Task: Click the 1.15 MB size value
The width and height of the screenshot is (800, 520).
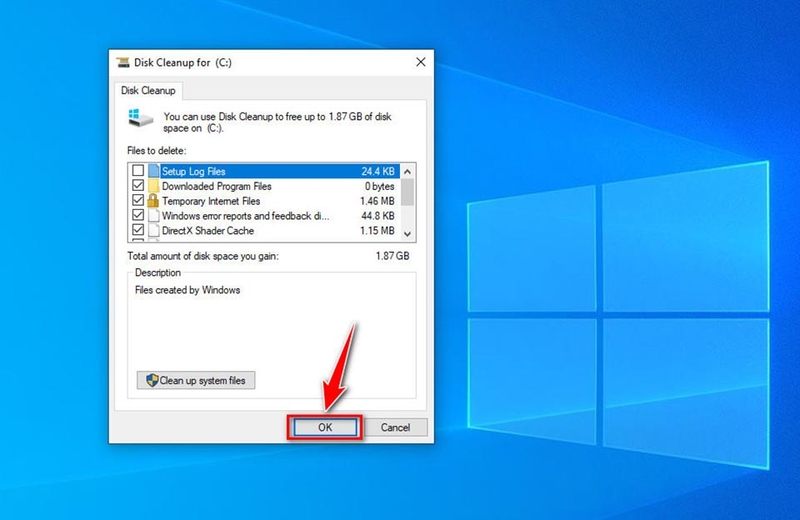Action: coord(377,230)
